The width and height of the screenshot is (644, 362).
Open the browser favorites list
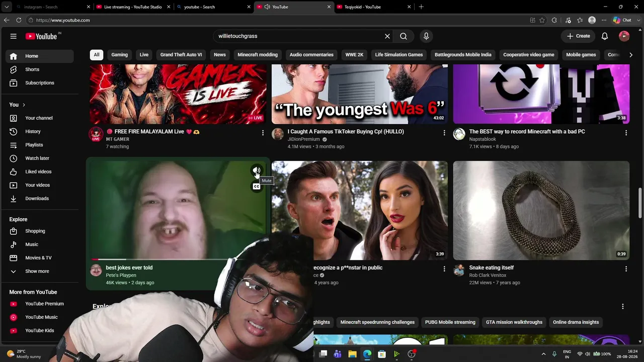(x=580, y=20)
